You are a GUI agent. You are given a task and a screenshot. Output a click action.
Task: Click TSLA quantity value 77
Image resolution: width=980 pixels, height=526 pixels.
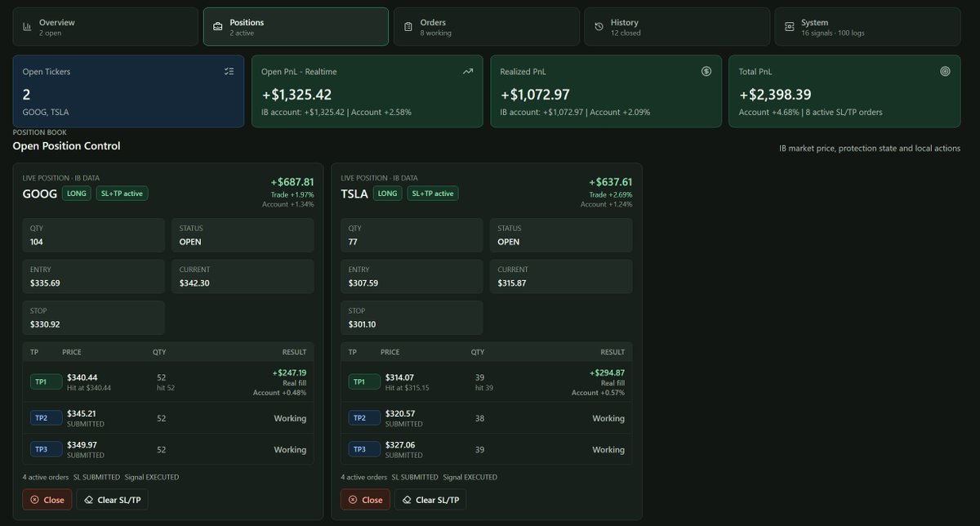(x=354, y=243)
